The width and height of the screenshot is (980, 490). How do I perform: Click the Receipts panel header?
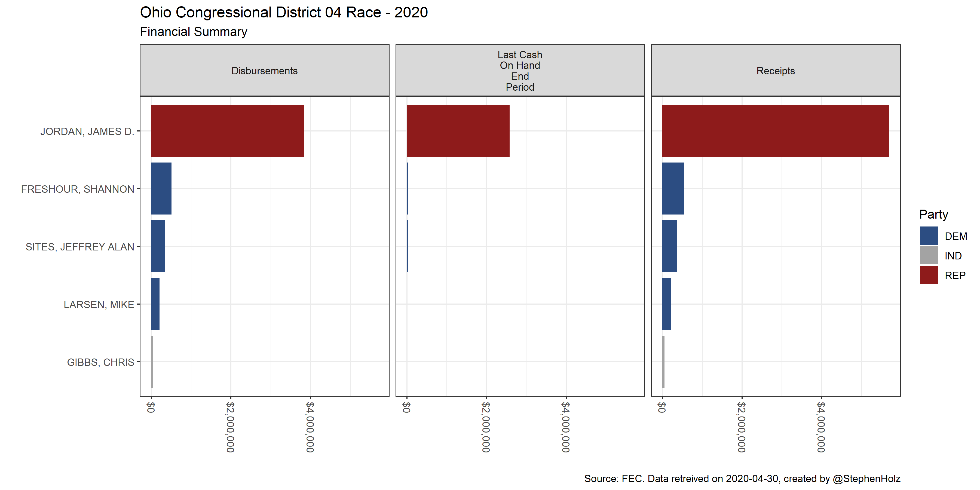775,71
